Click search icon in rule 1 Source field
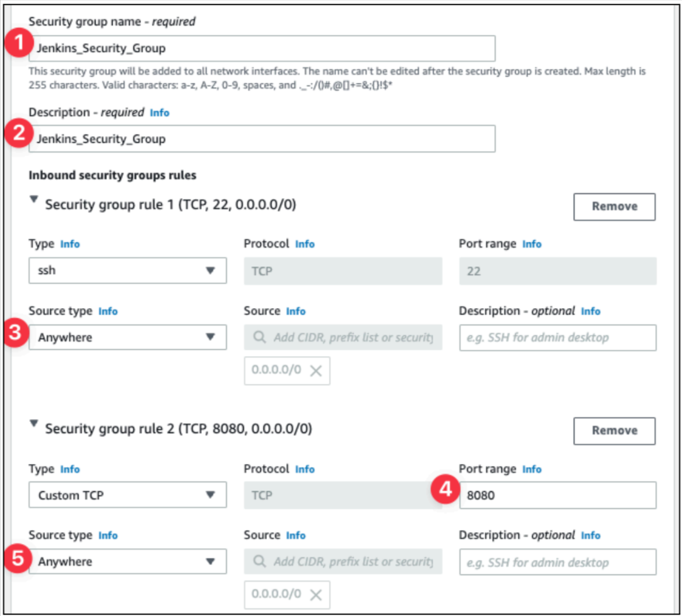 [260, 337]
